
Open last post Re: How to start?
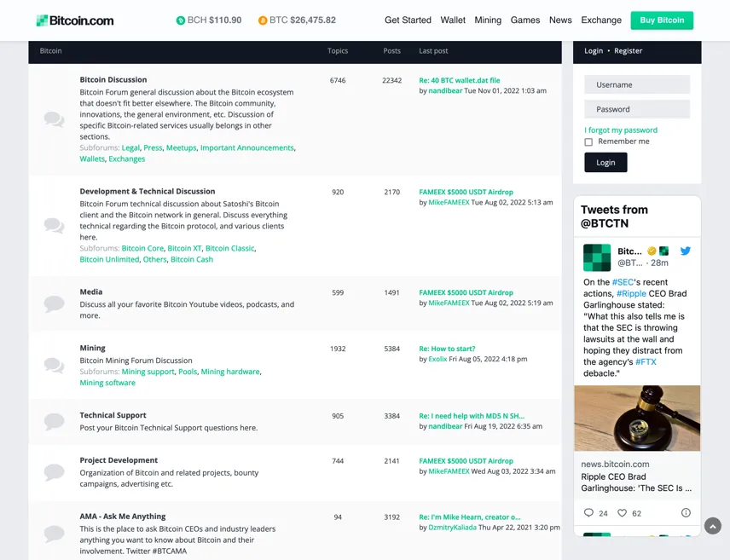[x=447, y=349]
